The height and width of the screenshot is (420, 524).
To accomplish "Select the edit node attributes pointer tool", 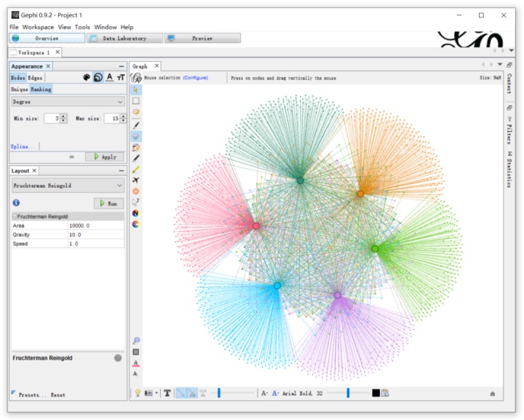I will click(x=135, y=202).
